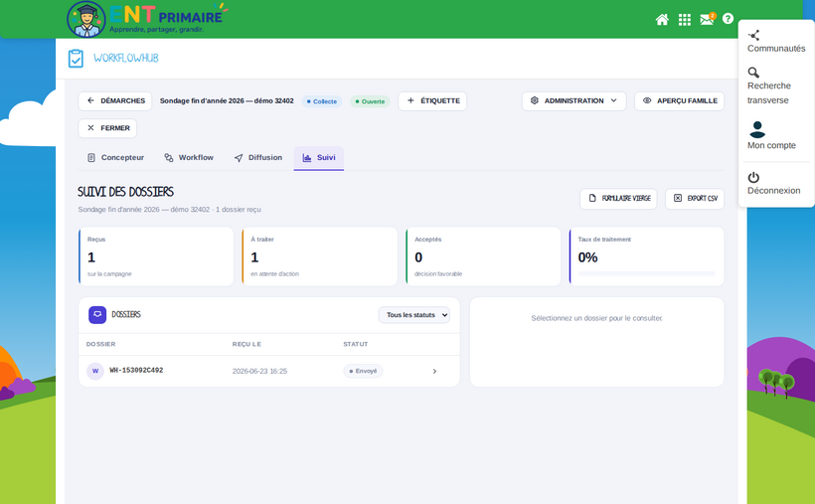Open the help question mark icon
Screen dimensions: 815x504
728,18
